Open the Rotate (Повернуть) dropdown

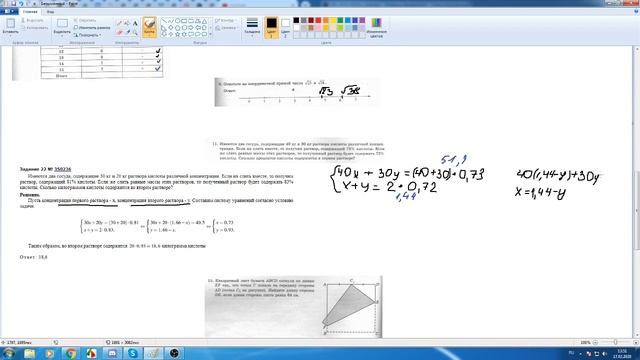click(x=87, y=35)
